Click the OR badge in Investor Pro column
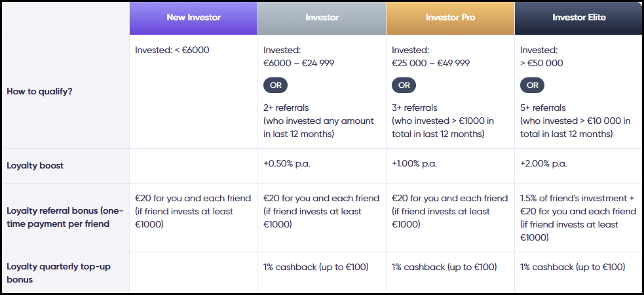 [x=404, y=85]
